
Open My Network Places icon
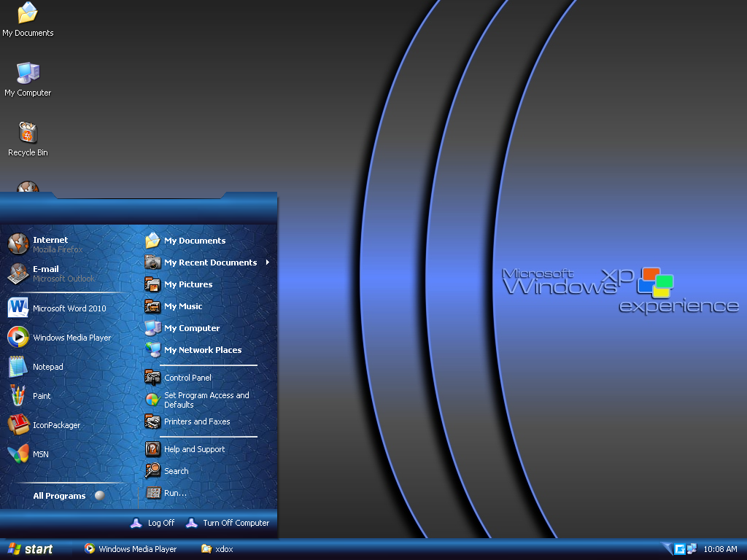152,350
